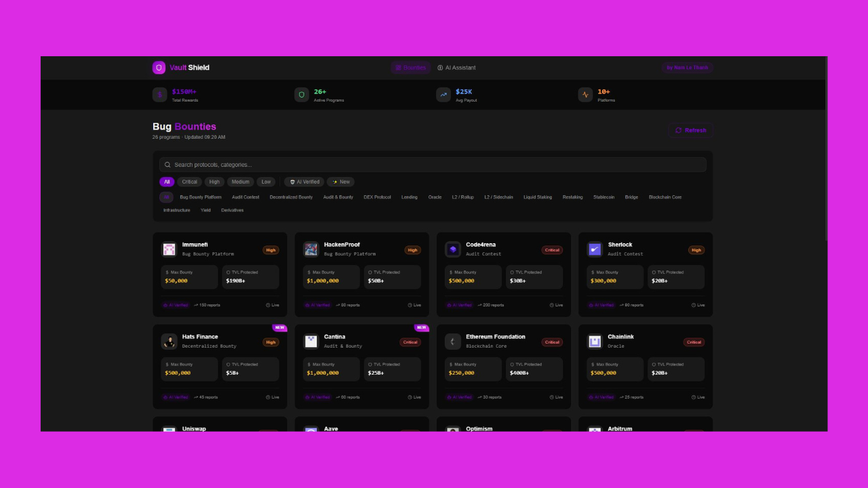This screenshot has width=868, height=488.
Task: Switch to the AI Assistant tab
Action: (x=456, y=68)
